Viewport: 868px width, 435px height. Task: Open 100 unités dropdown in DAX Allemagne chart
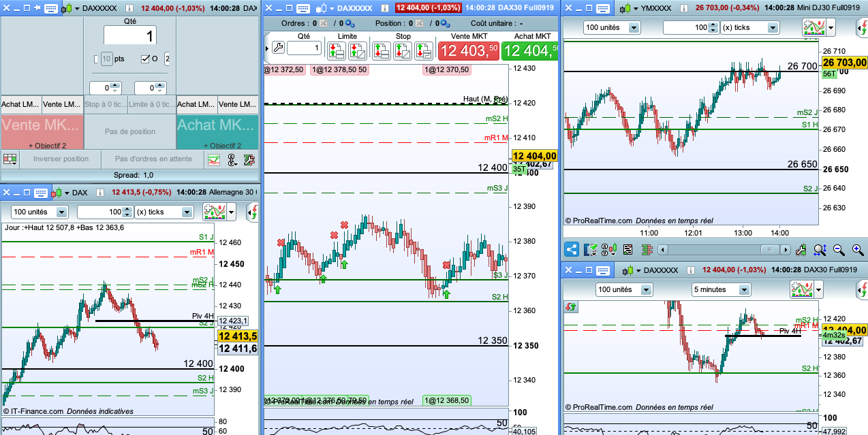point(40,212)
